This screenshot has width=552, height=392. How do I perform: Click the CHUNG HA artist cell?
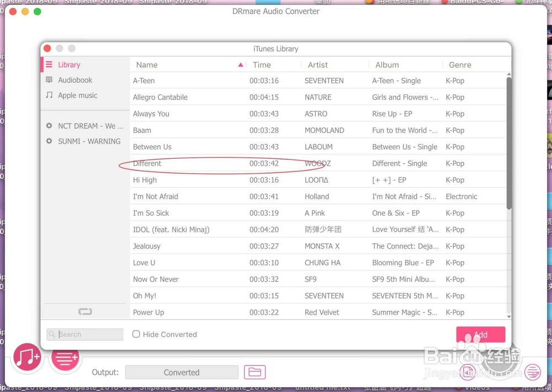click(322, 262)
